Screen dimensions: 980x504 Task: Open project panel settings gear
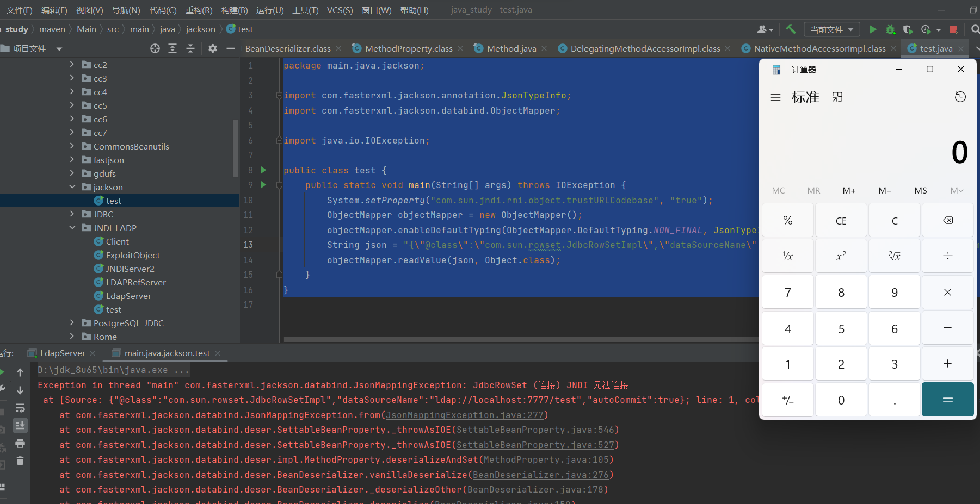pos(213,48)
